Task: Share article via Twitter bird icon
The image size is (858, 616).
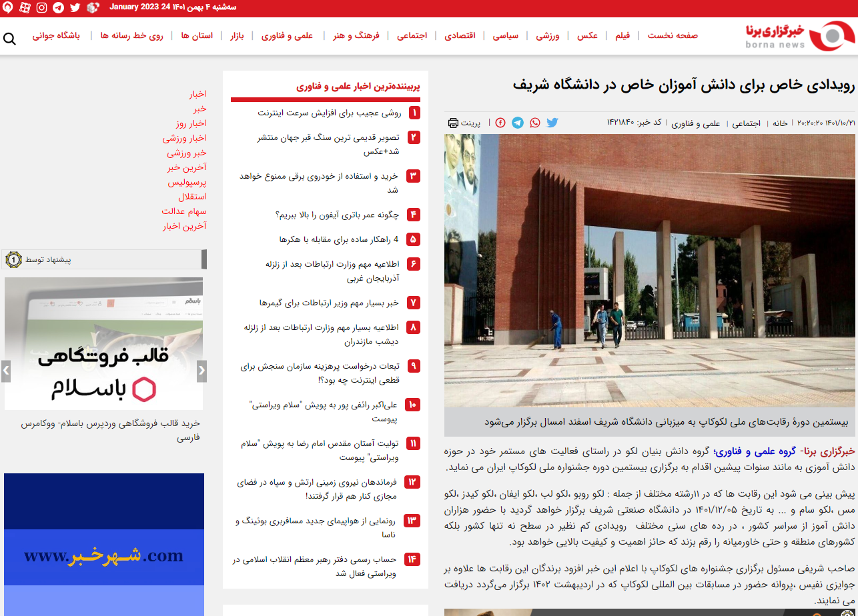Action: click(x=552, y=123)
